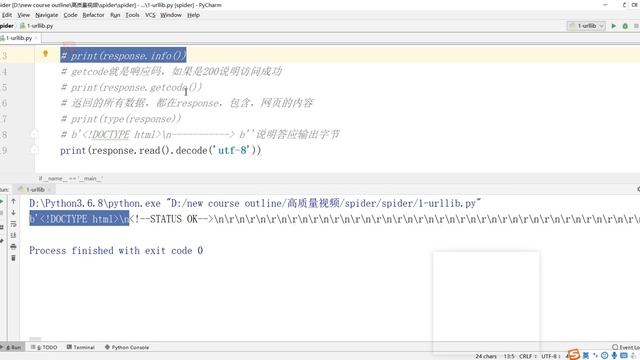Image resolution: width=640 pixels, height=360 pixels.
Task: Open the Window menu
Action: [171, 15]
